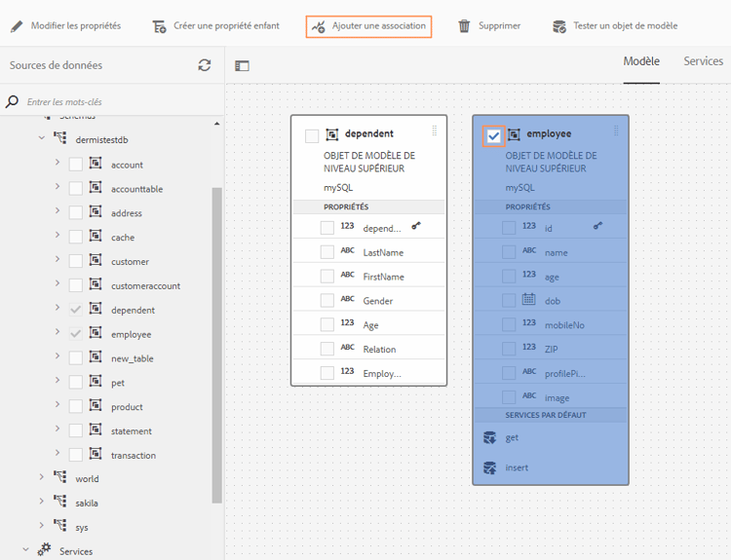Click the search magnifier icon
The image size is (731, 560).
pos(12,101)
